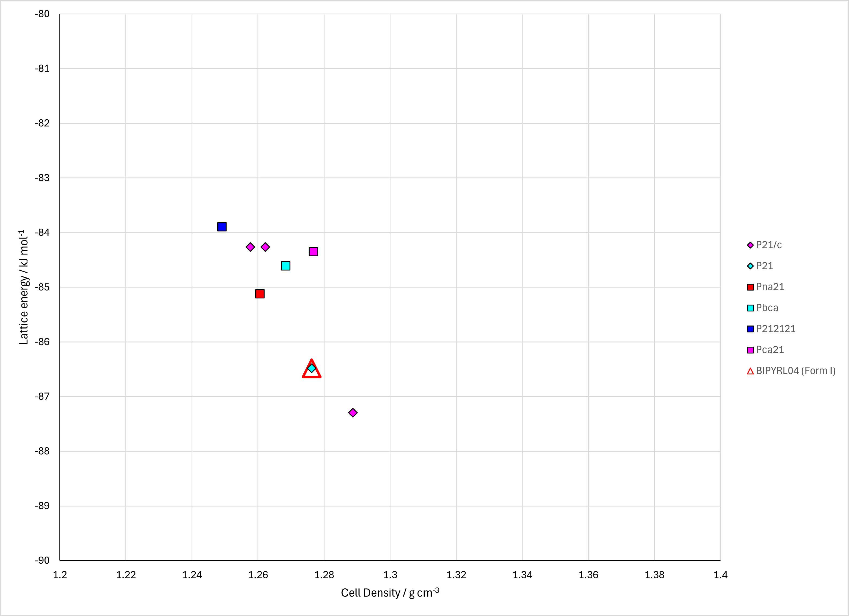Click the -85 y-axis tick label
Screen dimensions: 849x616
tap(42, 287)
